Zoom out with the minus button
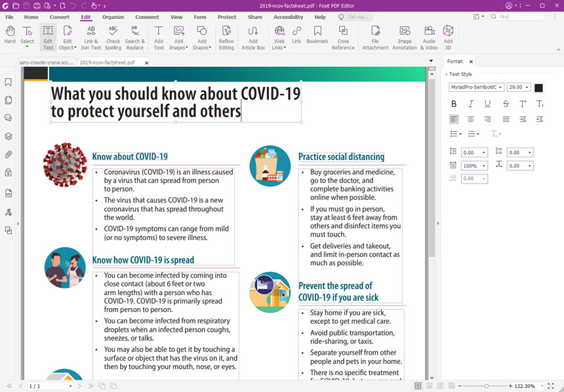 click(460, 386)
